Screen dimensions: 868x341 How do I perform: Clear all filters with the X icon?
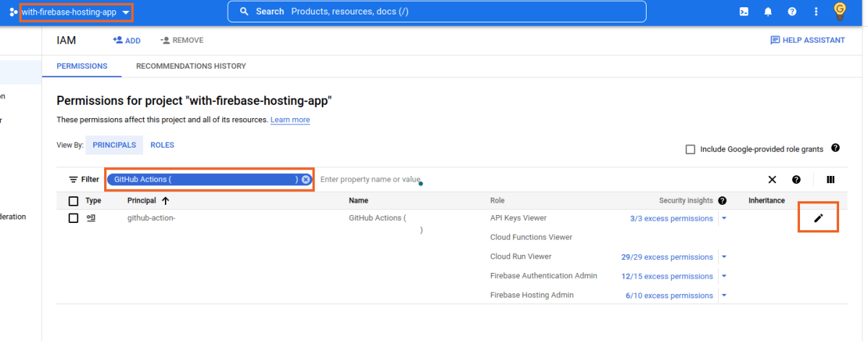772,180
